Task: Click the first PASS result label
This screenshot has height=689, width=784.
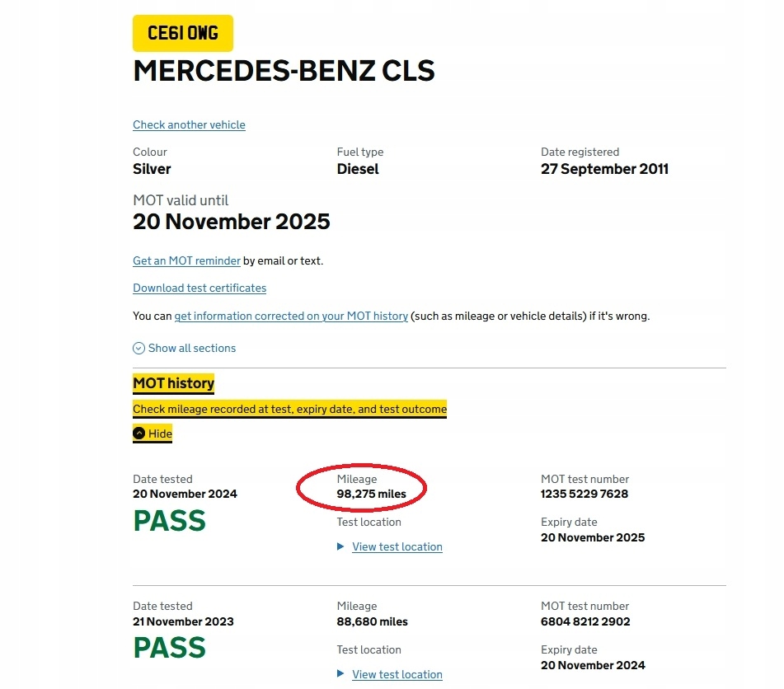Action: 168,520
